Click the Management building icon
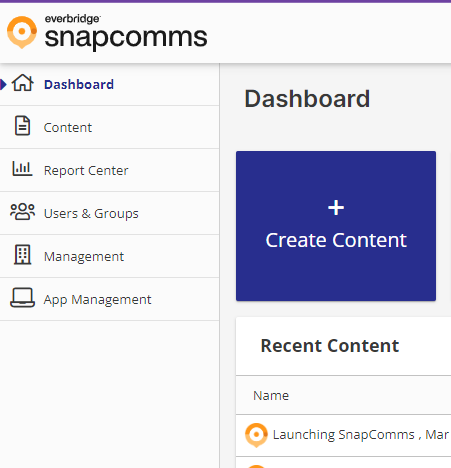451x468 pixels. pos(22,255)
